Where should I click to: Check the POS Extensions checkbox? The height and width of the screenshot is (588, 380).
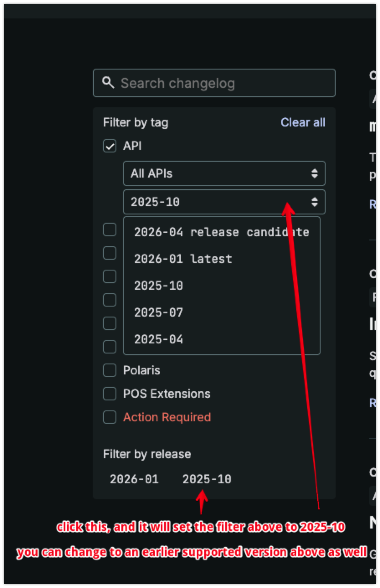[110, 394]
